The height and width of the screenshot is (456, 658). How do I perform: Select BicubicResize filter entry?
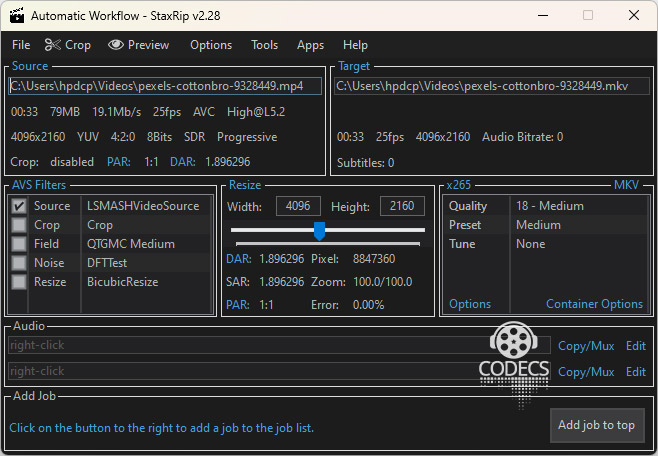click(122, 282)
